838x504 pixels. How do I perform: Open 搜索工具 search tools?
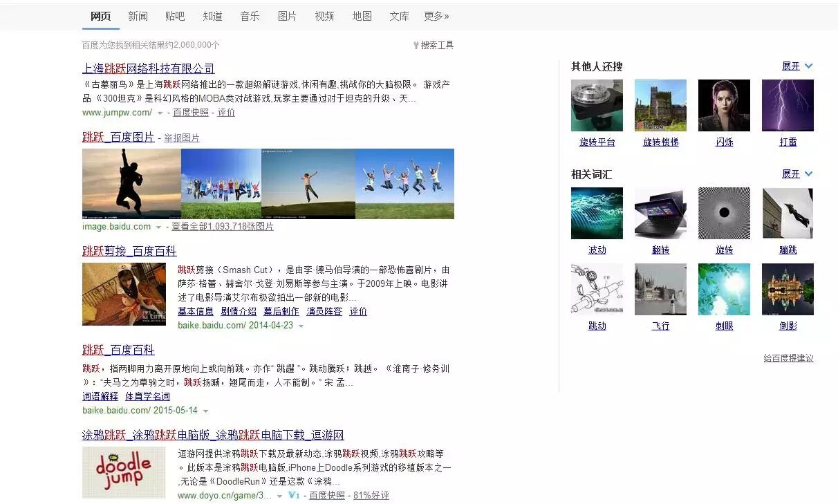(434, 45)
